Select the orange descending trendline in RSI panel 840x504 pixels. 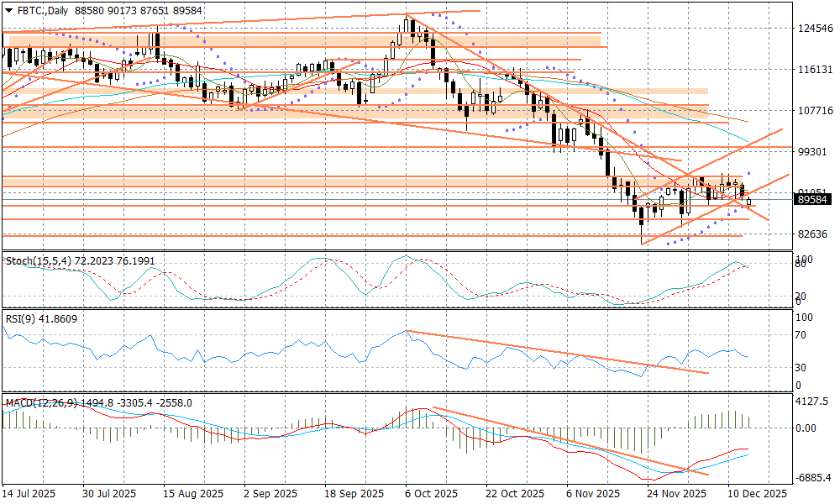tap(554, 351)
